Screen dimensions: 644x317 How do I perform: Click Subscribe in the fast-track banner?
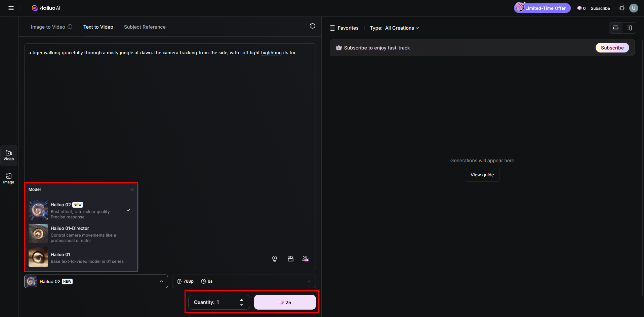612,48
